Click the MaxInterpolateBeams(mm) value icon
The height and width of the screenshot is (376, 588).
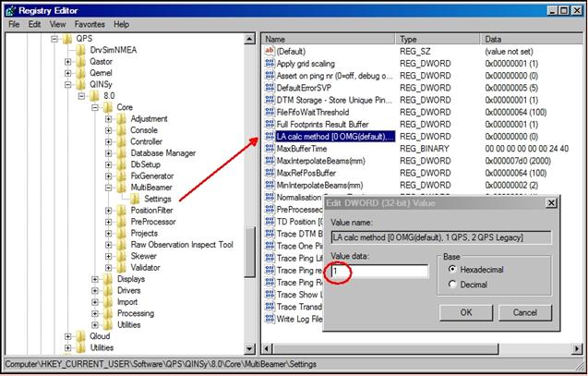click(270, 161)
